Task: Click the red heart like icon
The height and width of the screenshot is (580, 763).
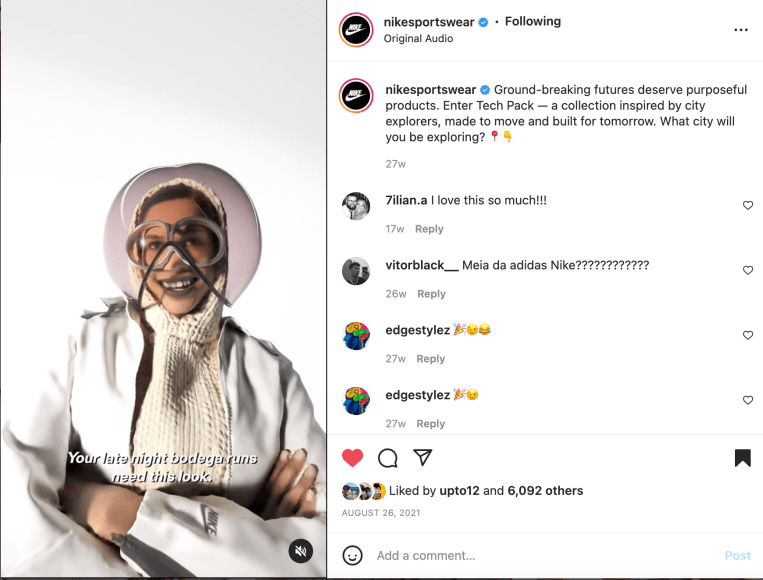Action: point(352,458)
